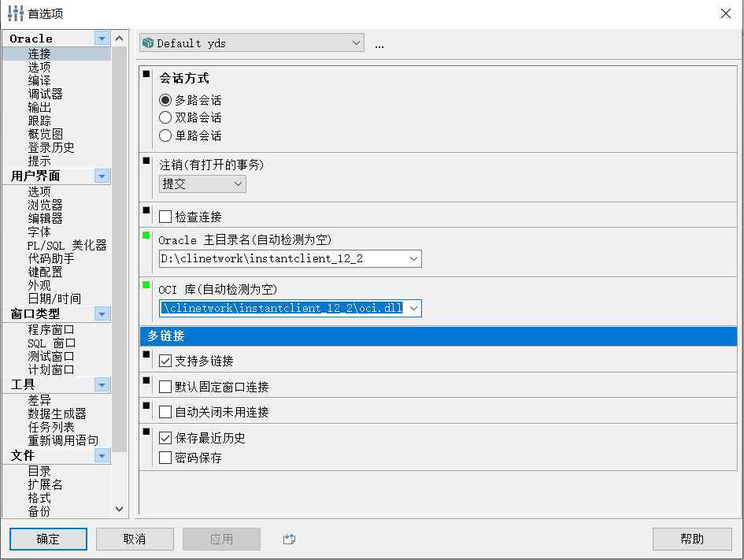Open the 选项 page under Oracle
744x560 pixels.
point(39,67)
